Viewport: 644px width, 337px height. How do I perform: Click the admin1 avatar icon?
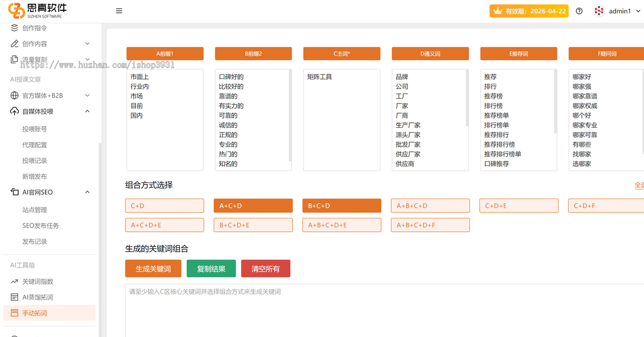click(599, 11)
